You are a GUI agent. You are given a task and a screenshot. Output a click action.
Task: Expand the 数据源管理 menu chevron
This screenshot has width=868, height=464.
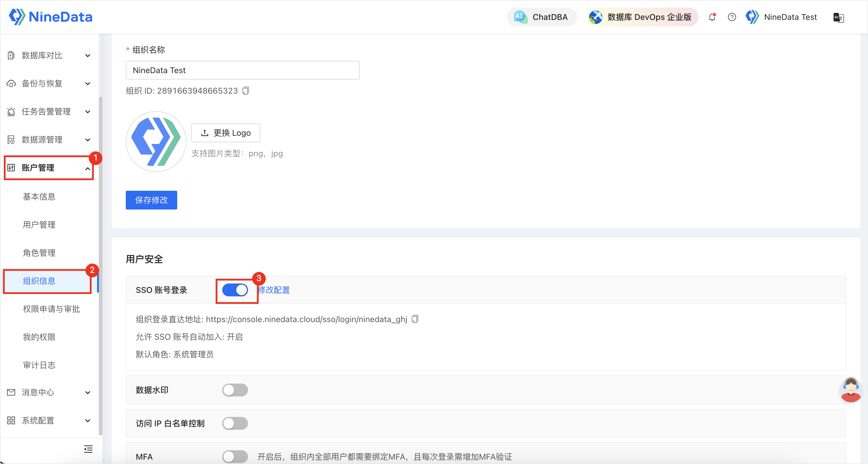[88, 140]
